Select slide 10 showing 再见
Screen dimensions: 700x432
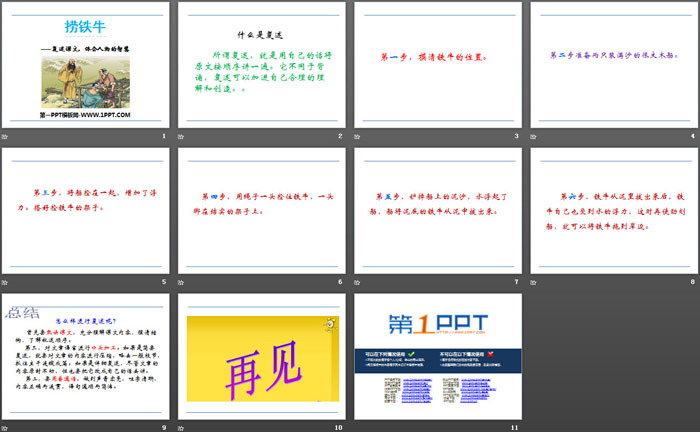[262, 356]
